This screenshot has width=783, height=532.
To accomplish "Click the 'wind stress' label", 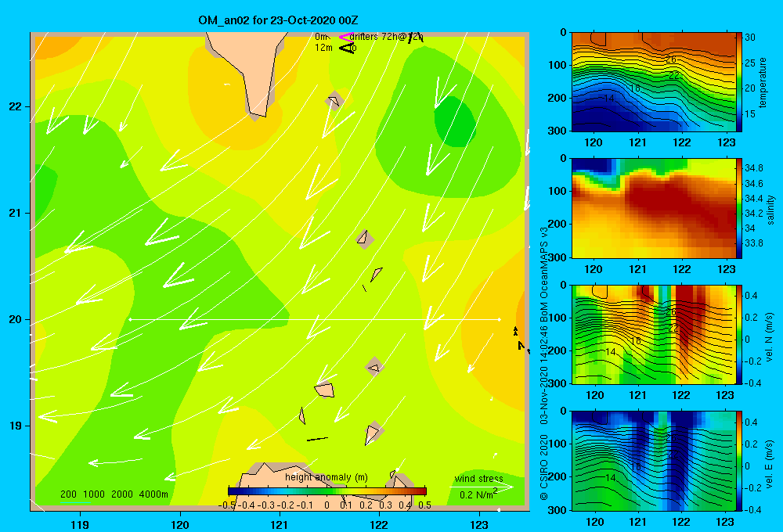I will point(478,479).
